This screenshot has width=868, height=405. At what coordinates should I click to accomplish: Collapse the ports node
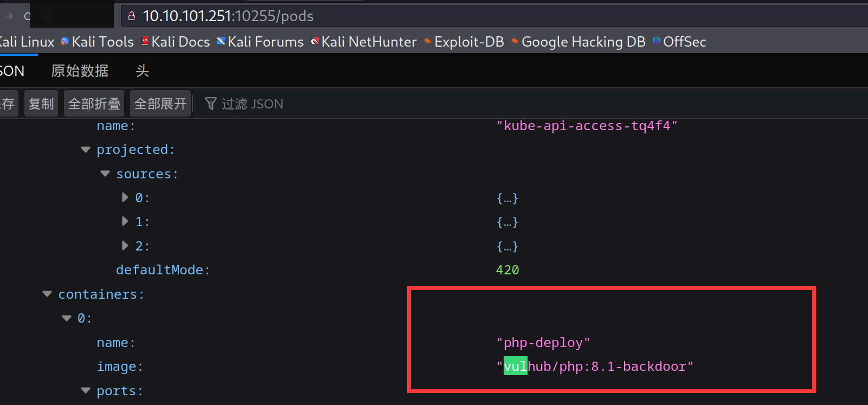(x=86, y=390)
